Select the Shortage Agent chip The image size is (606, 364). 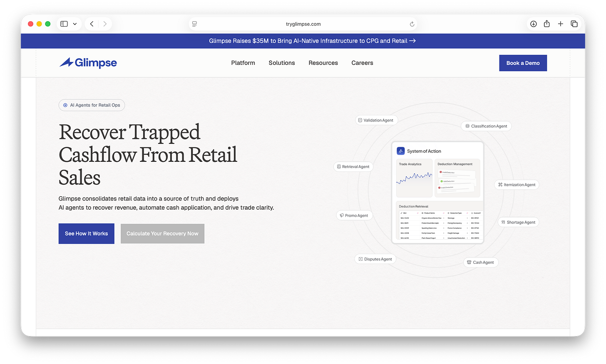pos(518,222)
